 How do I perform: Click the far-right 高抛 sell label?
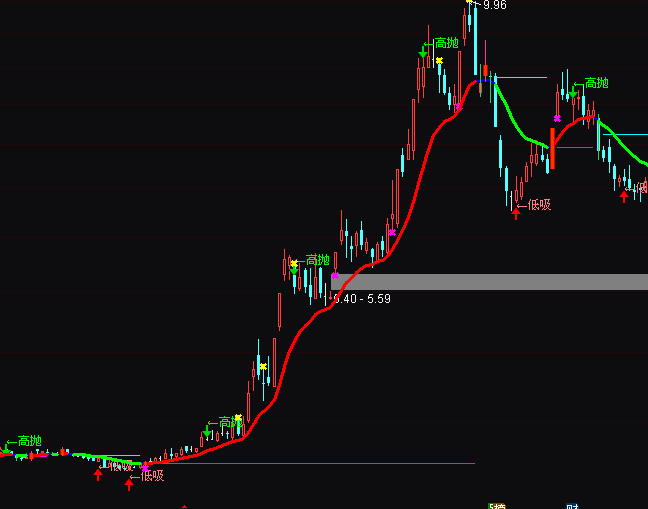[596, 83]
